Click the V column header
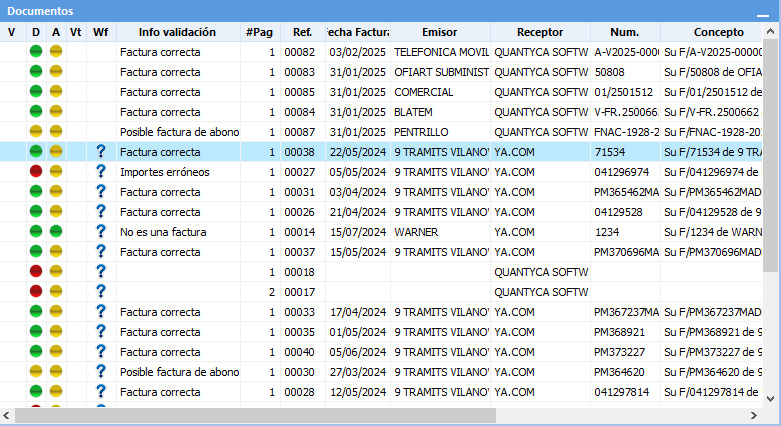Image resolution: width=781 pixels, height=426 pixels. 12,32
